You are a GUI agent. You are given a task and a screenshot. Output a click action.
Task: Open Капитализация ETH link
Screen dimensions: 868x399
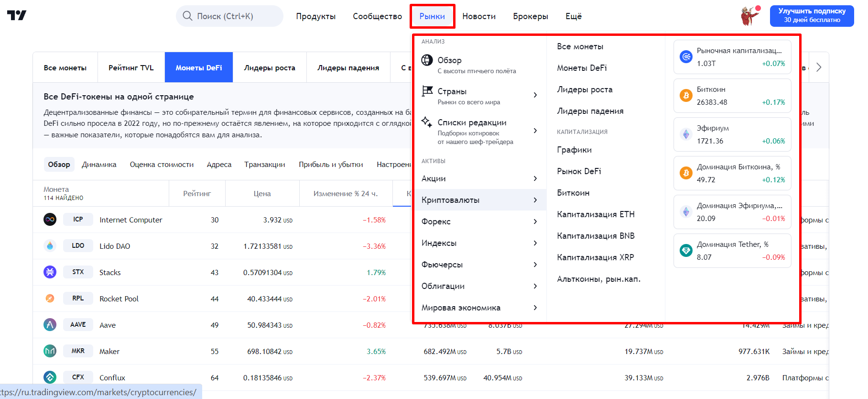[596, 214]
